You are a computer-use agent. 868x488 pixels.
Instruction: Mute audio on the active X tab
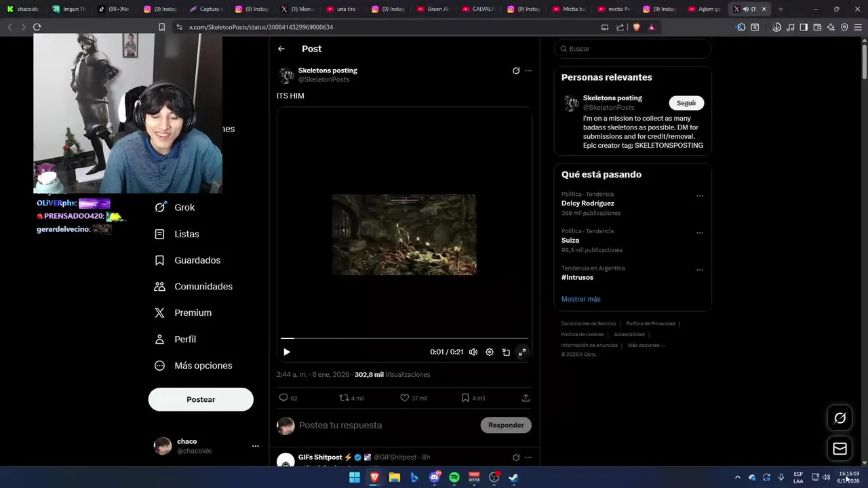coord(745,9)
